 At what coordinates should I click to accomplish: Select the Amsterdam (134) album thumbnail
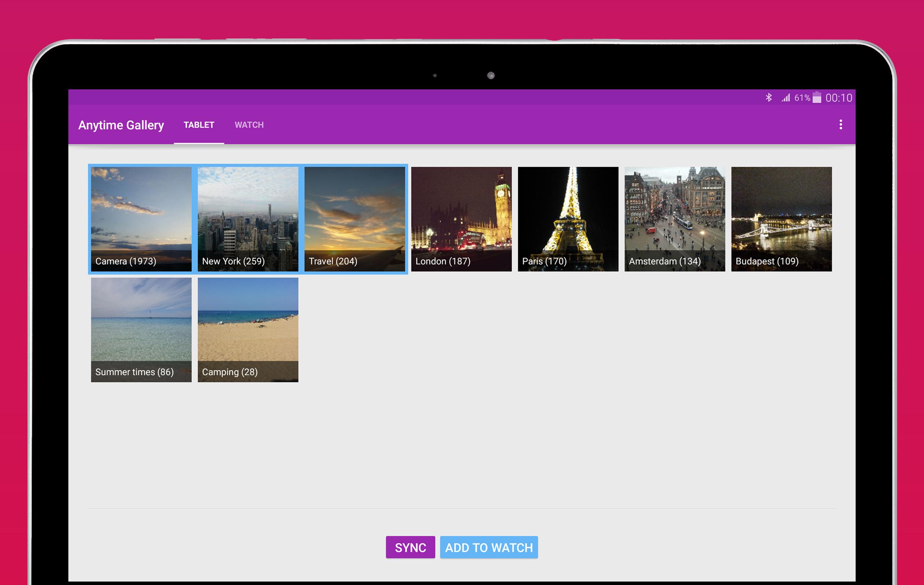coord(675,219)
